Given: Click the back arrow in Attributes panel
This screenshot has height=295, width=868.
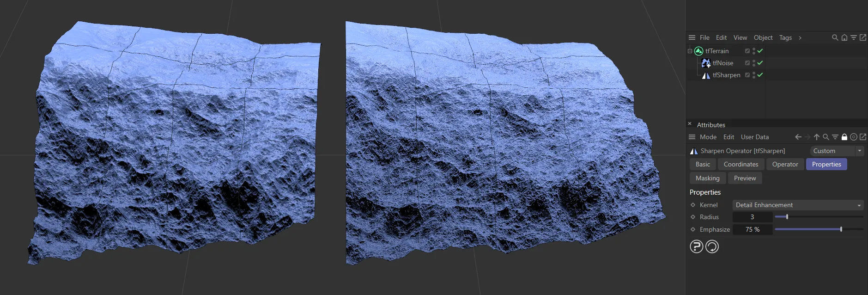Looking at the screenshot, I should [x=798, y=137].
